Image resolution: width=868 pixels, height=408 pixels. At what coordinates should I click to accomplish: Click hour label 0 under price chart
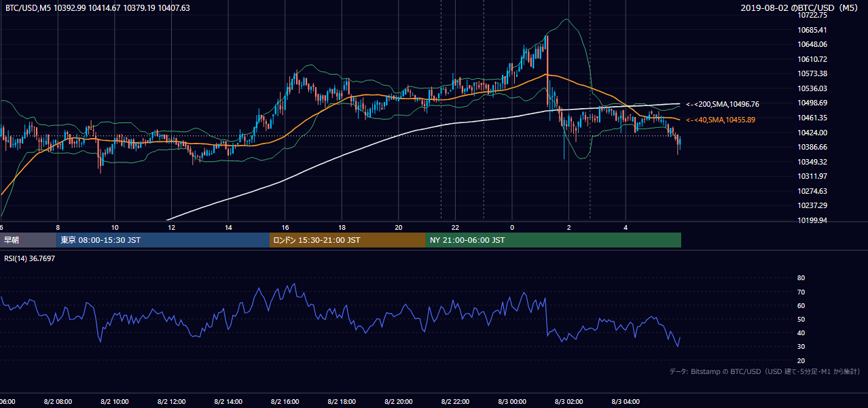point(513,227)
